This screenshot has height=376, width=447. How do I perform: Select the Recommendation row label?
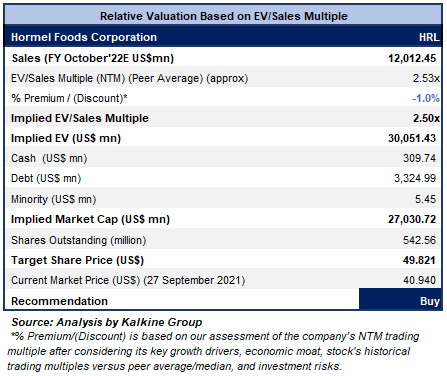(59, 301)
